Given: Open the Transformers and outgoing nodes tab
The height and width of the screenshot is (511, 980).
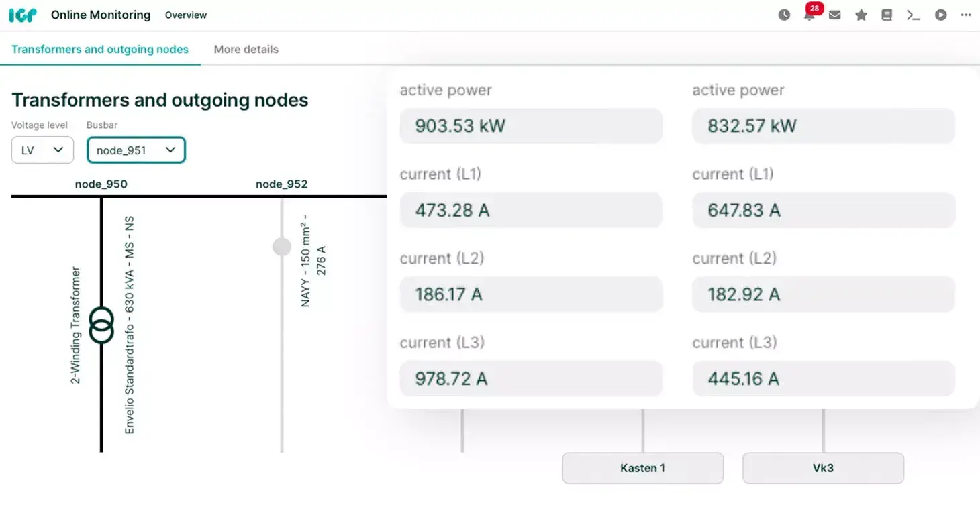Looking at the screenshot, I should point(99,49).
